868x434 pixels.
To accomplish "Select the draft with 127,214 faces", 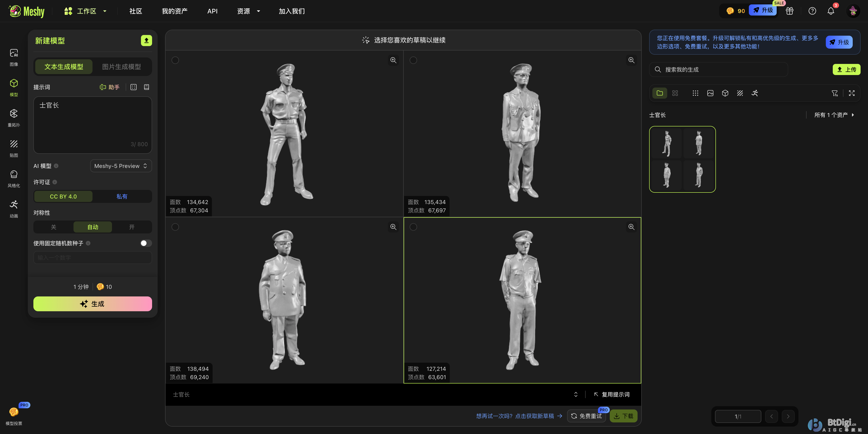I will tap(413, 227).
